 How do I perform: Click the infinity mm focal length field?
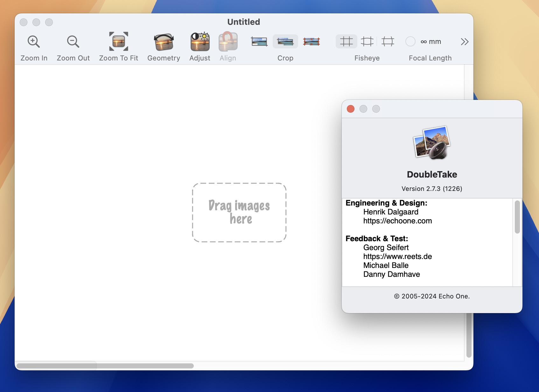pos(431,42)
